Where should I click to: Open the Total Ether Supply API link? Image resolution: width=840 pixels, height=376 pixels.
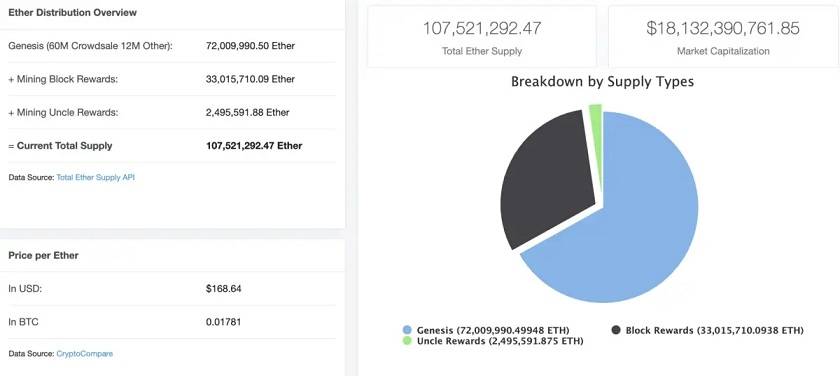(95, 177)
